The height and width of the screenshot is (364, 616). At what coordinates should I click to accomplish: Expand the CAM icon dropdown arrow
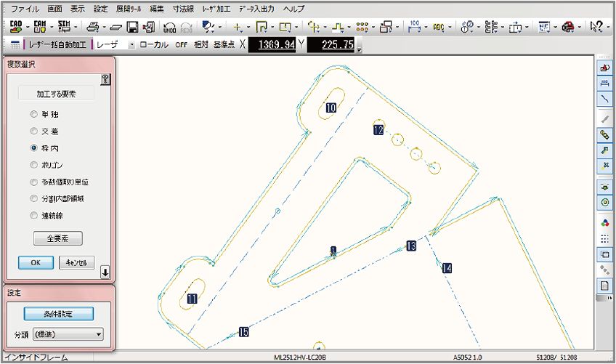coord(52,28)
